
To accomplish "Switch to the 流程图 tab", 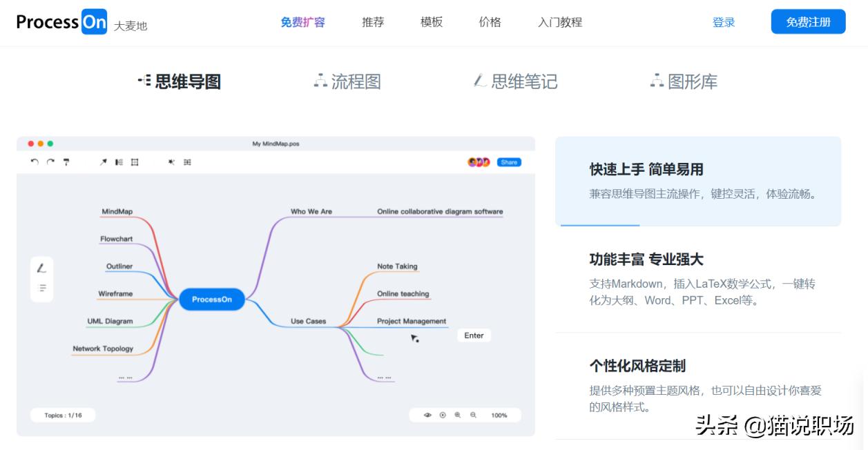I will (x=347, y=81).
